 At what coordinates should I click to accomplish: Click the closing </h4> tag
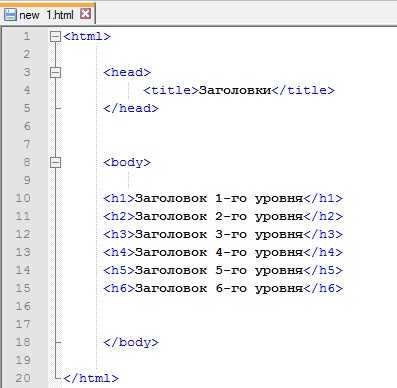tap(323, 253)
